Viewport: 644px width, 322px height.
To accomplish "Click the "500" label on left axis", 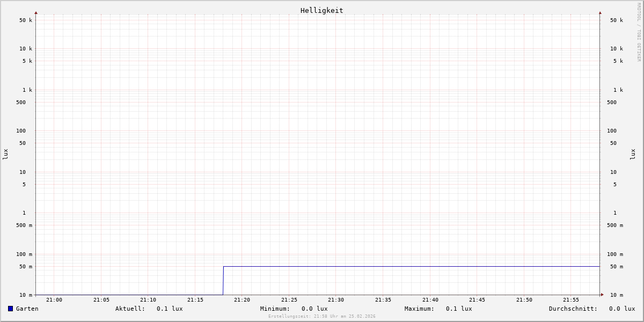I will pyautogui.click(x=21, y=103).
